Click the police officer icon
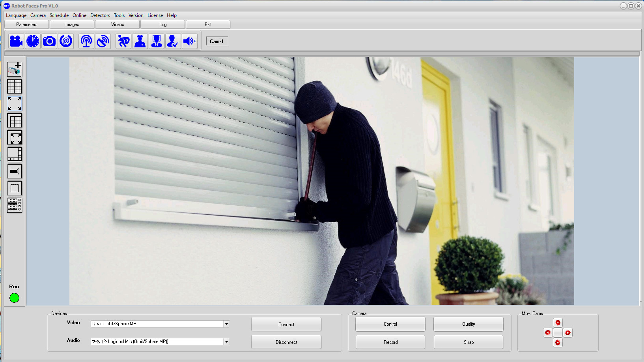Image resolution: width=644 pixels, height=362 pixels. [x=140, y=41]
